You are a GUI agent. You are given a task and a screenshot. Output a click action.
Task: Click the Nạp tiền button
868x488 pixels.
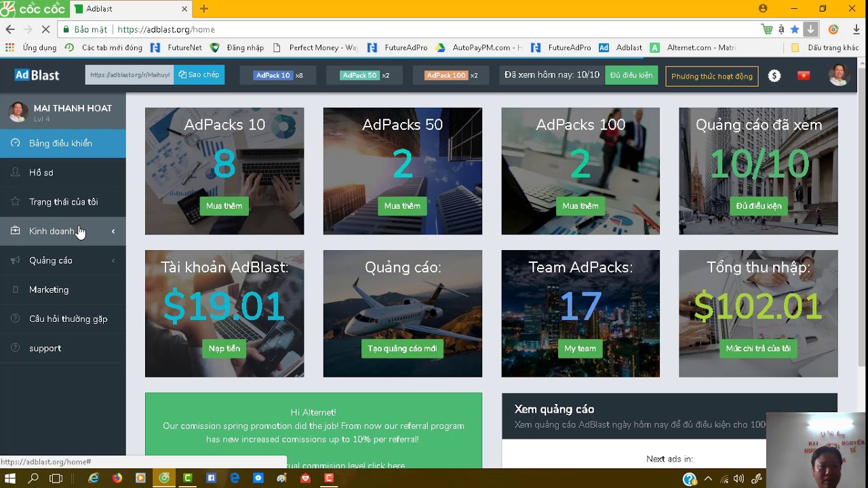pyautogui.click(x=224, y=348)
